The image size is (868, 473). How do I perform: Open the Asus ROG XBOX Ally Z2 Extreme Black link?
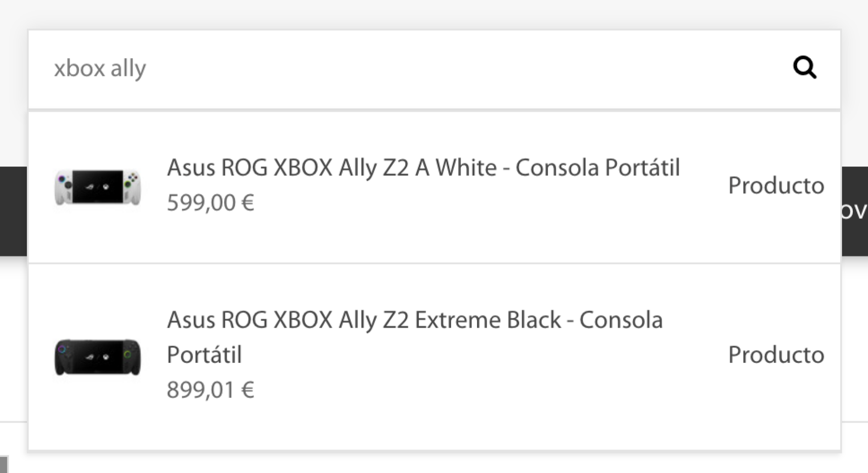414,320
